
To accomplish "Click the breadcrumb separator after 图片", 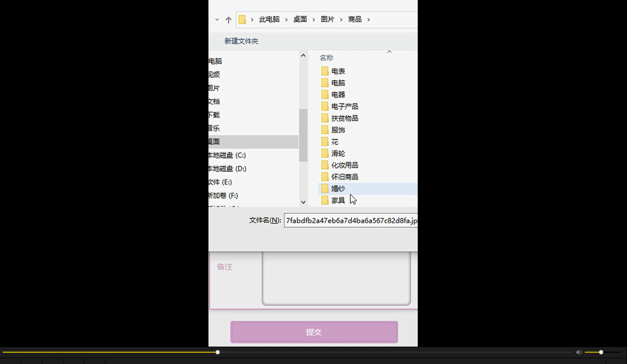I will tap(341, 19).
